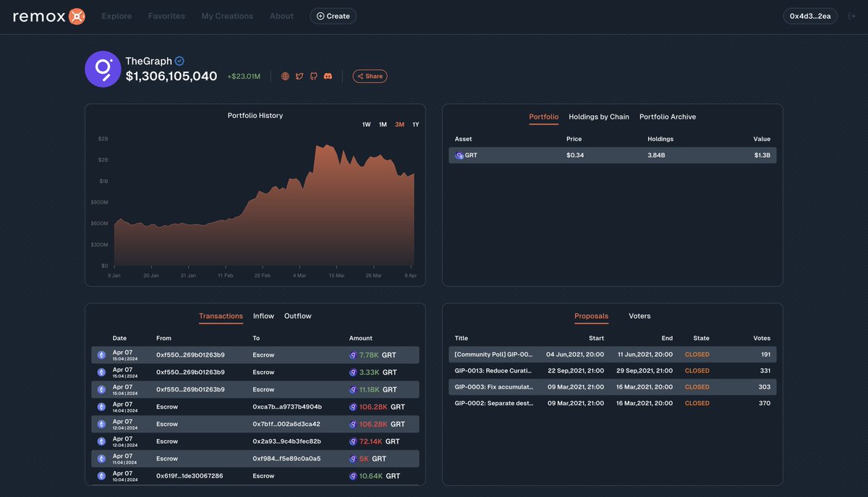Click Ethereum icon in 11.18K GRT row
Screen dimensions: 868x497
(101, 390)
